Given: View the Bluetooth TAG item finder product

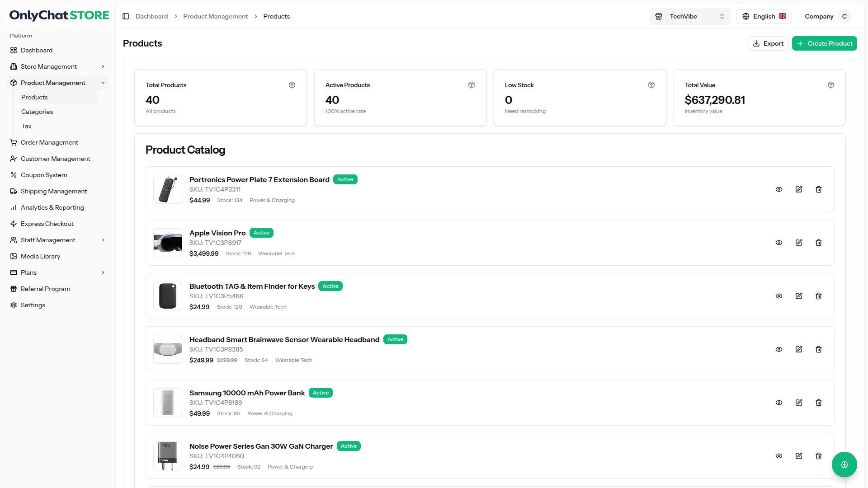Looking at the screenshot, I should click(779, 296).
